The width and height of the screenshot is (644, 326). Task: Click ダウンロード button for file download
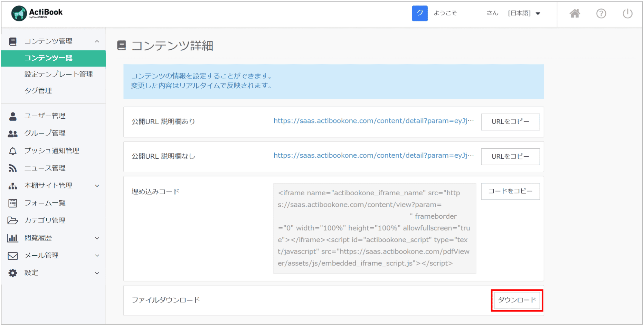click(517, 300)
